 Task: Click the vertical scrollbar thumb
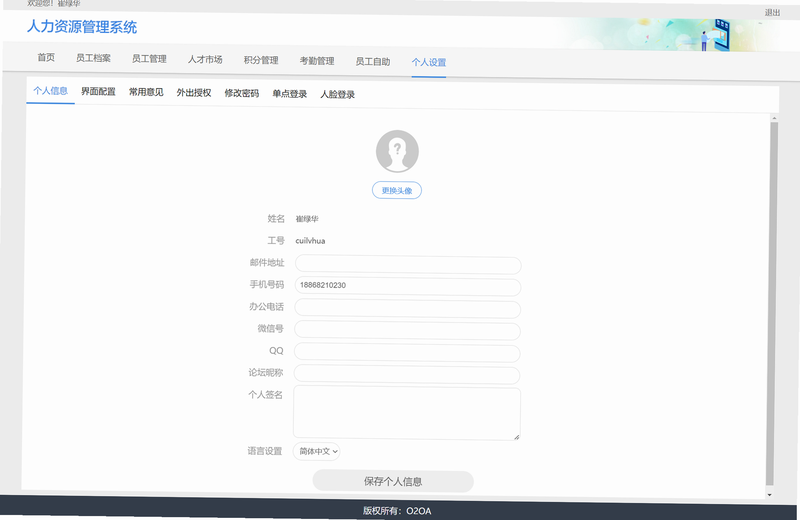tap(772, 304)
